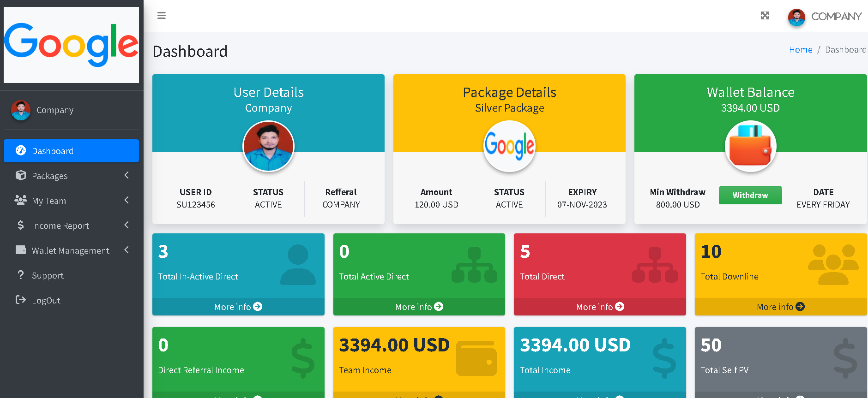
Task: Click the dollar icon on Direct Referral Income
Action: pos(303,358)
